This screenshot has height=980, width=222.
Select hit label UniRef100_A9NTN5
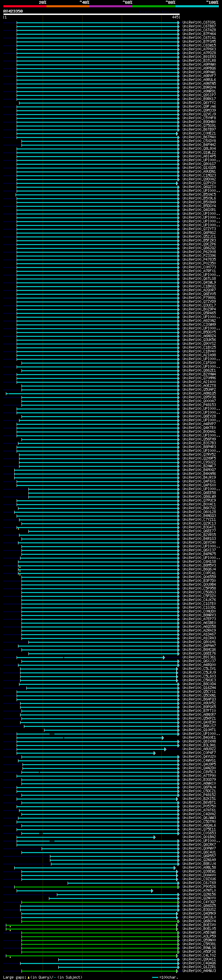coord(199,83)
